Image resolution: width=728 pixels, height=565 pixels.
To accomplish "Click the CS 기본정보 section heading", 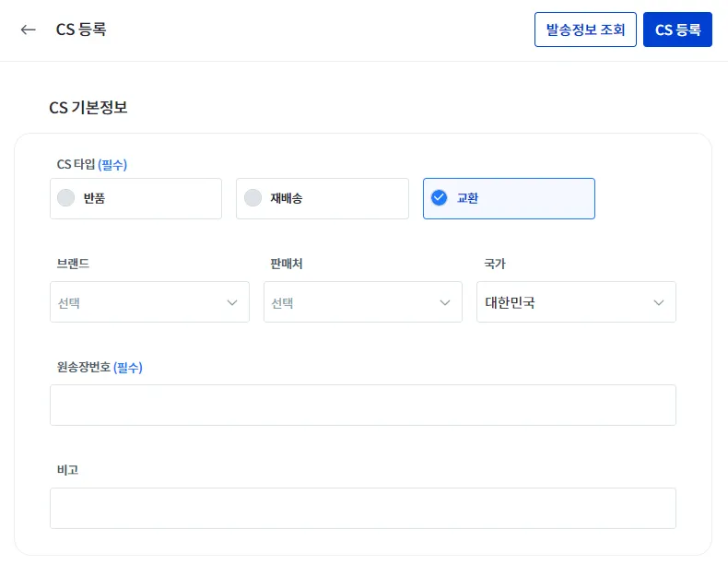I will 88,108.
